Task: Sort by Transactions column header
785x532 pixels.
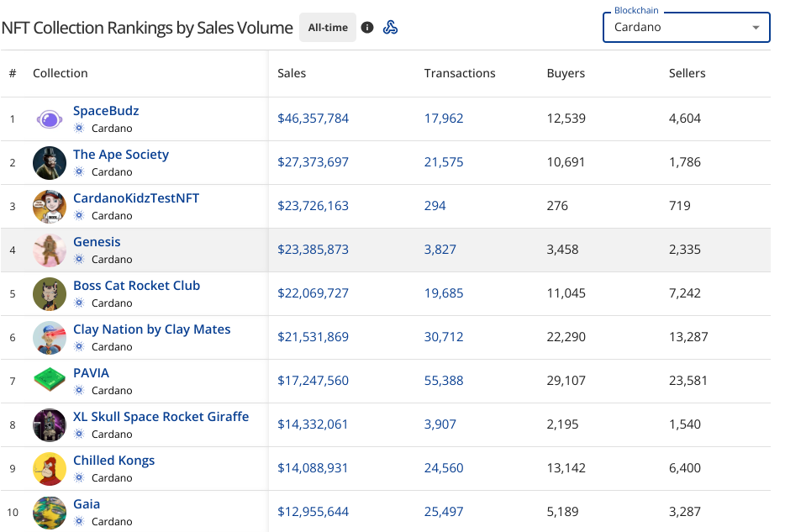Action: 460,73
